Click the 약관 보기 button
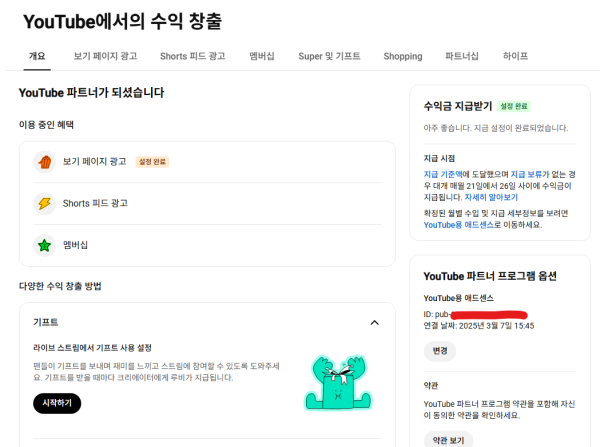 coord(448,440)
